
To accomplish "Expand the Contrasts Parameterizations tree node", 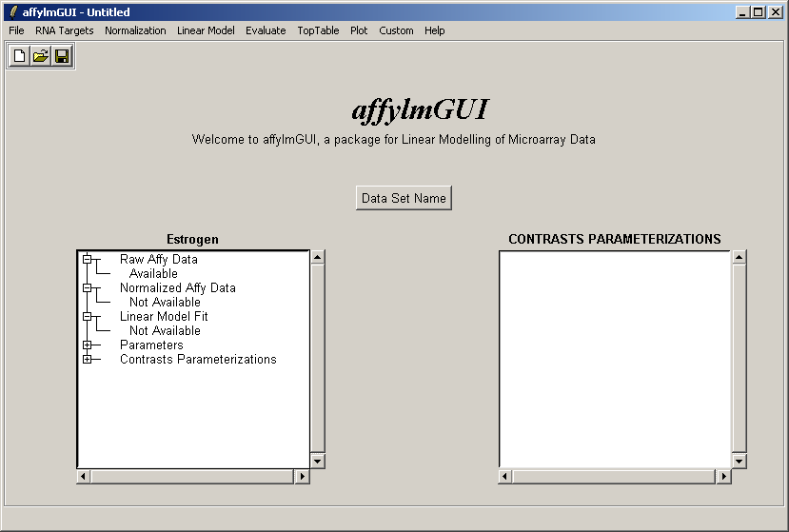I will click(87, 359).
